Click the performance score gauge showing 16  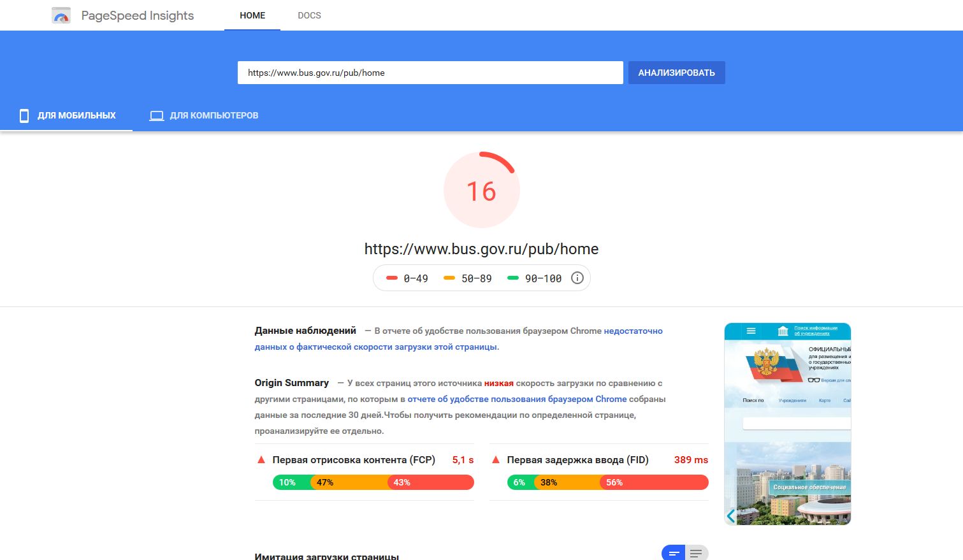click(x=482, y=190)
